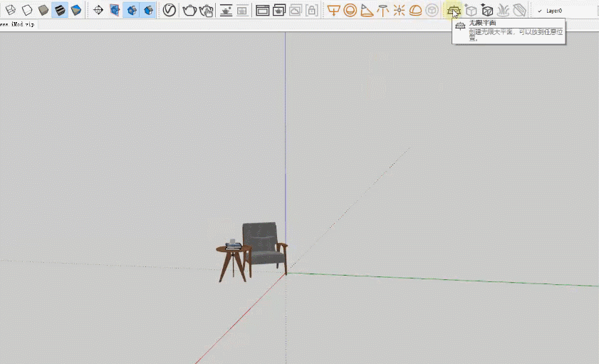Click the Export Proxy cube icon
The height and width of the screenshot is (364, 599).
[x=471, y=10]
